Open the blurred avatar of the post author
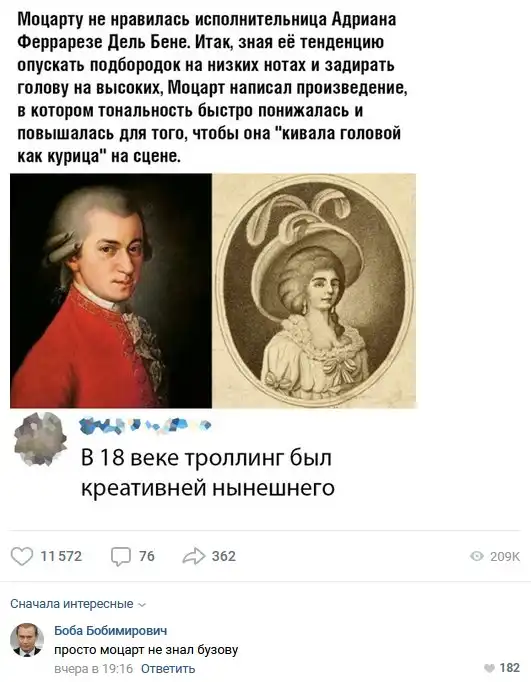Image resolution: width=531 pixels, height=682 pixels. pos(40,439)
